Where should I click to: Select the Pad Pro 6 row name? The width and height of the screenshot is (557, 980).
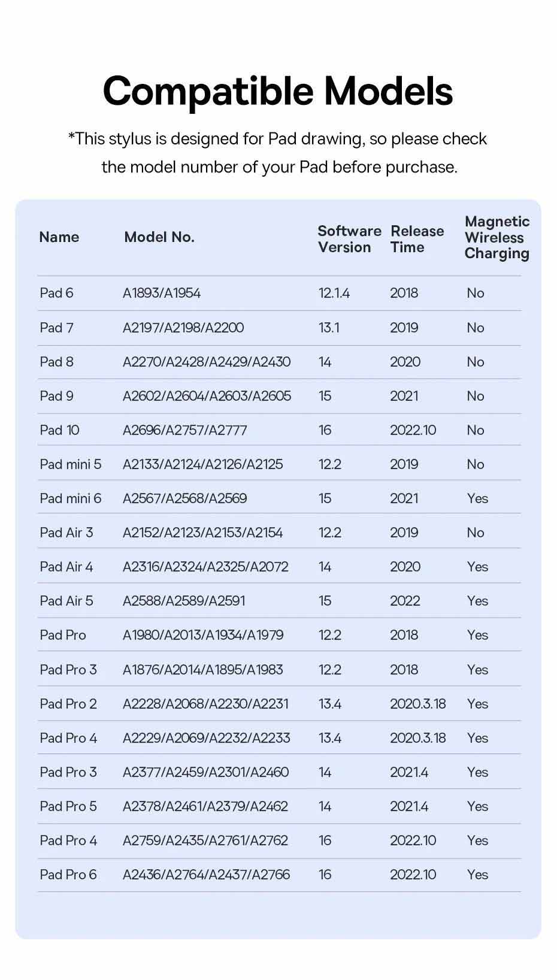click(68, 875)
